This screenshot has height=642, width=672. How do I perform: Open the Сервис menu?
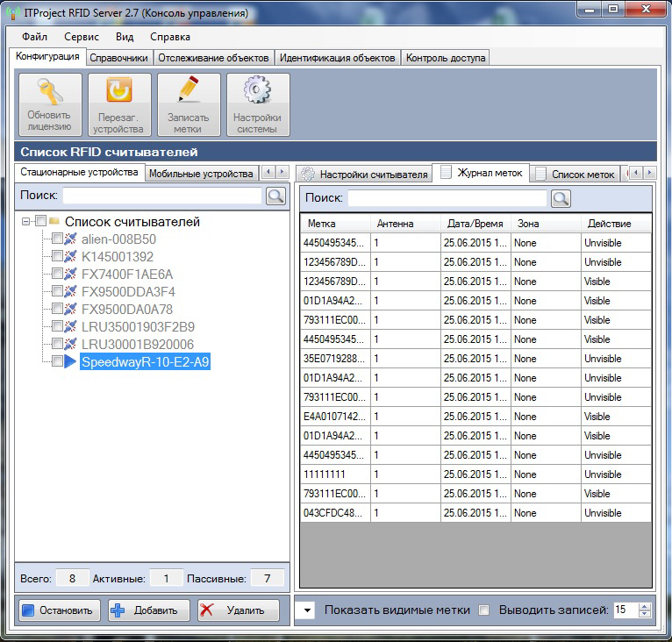tap(82, 37)
